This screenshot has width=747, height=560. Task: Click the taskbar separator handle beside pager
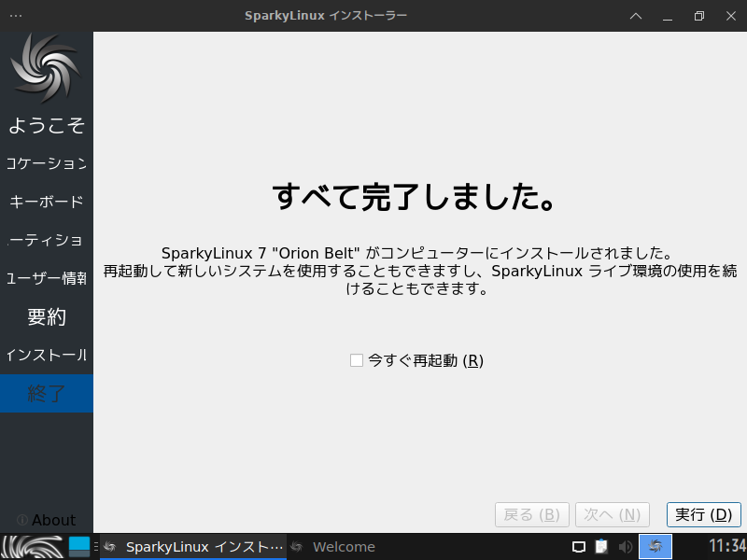(x=96, y=547)
